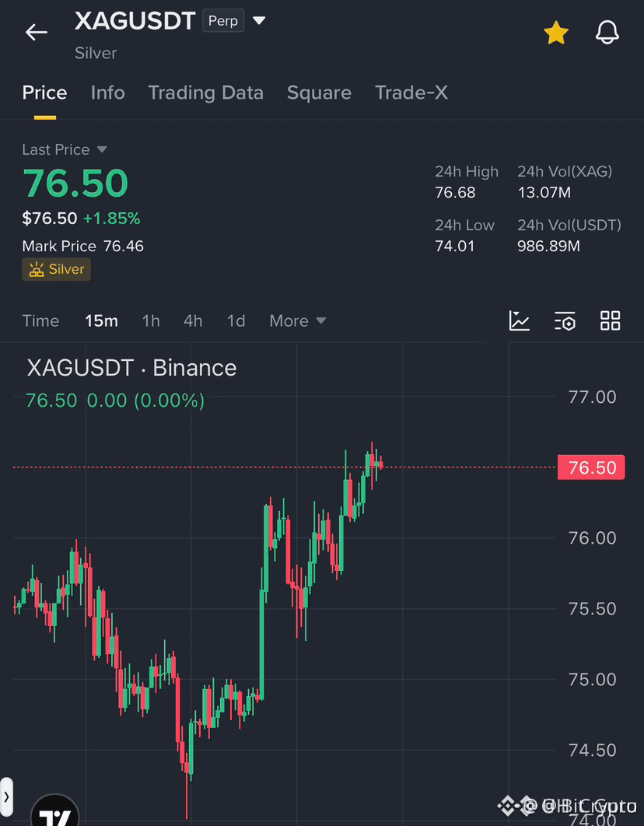Click the 74.50 price axis label
The width and height of the screenshot is (644, 826).
[593, 750]
